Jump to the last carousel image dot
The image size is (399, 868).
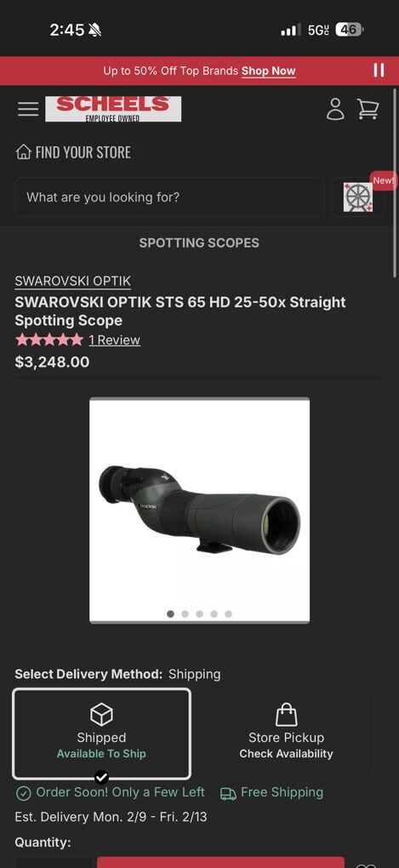[x=229, y=614]
